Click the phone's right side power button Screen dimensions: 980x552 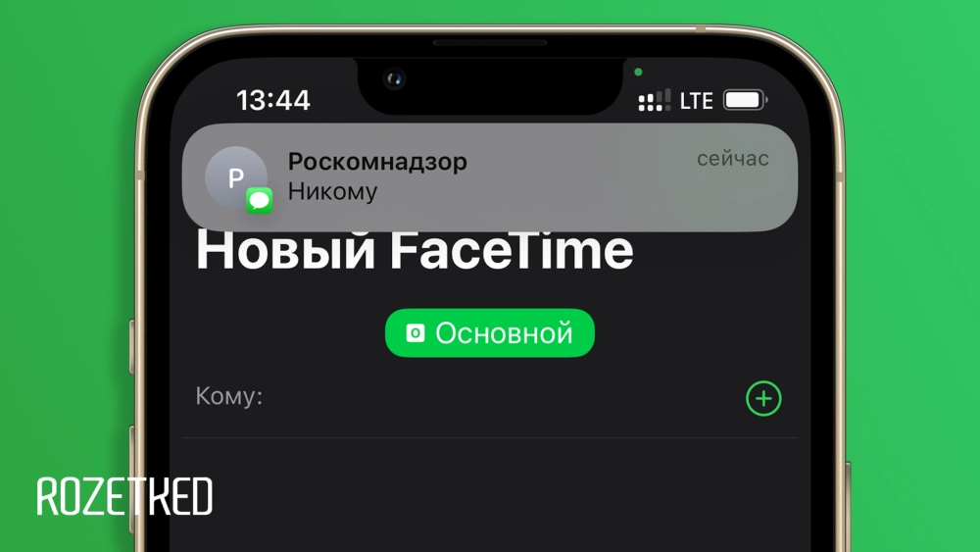tap(848, 506)
